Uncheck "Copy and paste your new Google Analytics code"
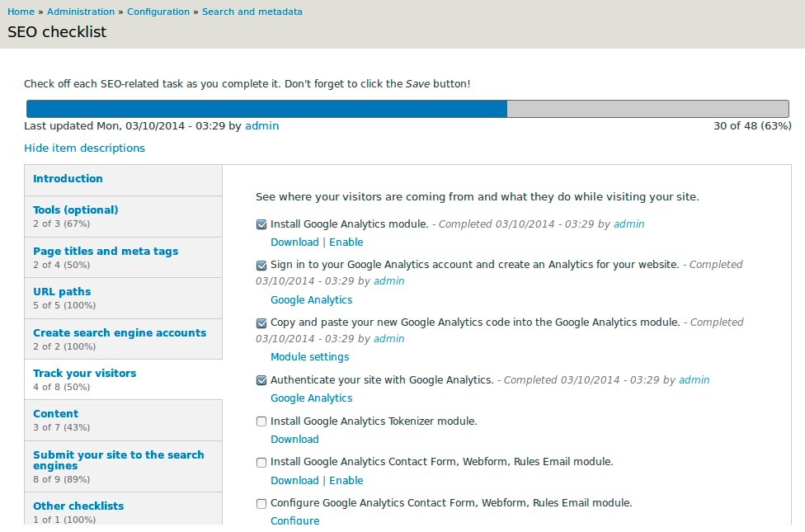 tap(261, 322)
